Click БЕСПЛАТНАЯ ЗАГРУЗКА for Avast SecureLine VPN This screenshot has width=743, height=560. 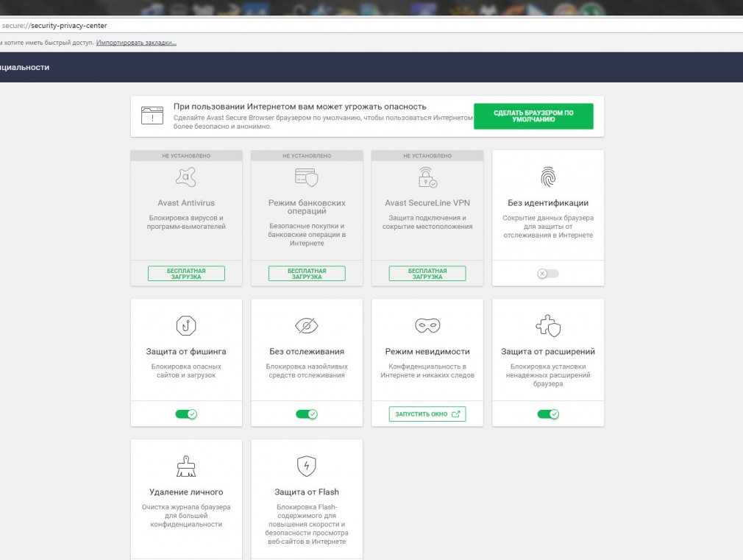[x=427, y=274]
